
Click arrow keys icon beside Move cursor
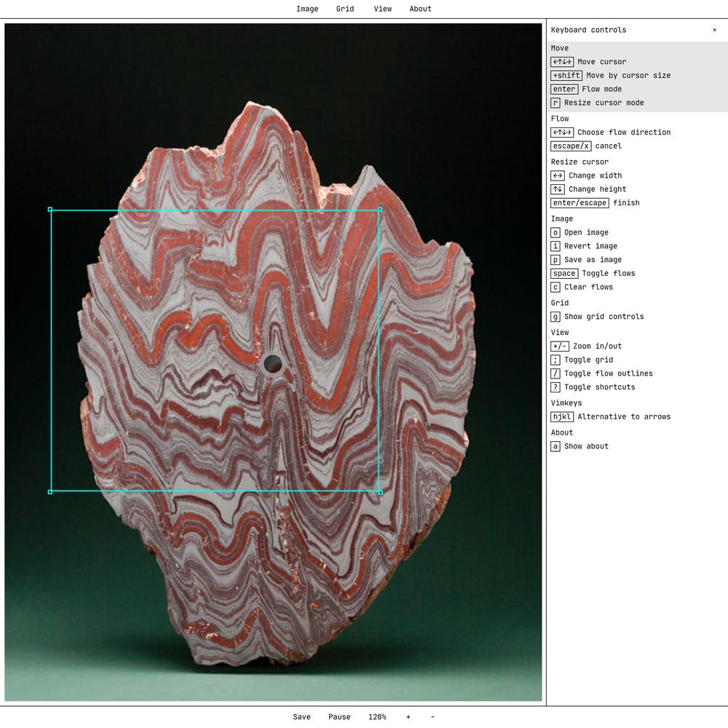tap(562, 62)
